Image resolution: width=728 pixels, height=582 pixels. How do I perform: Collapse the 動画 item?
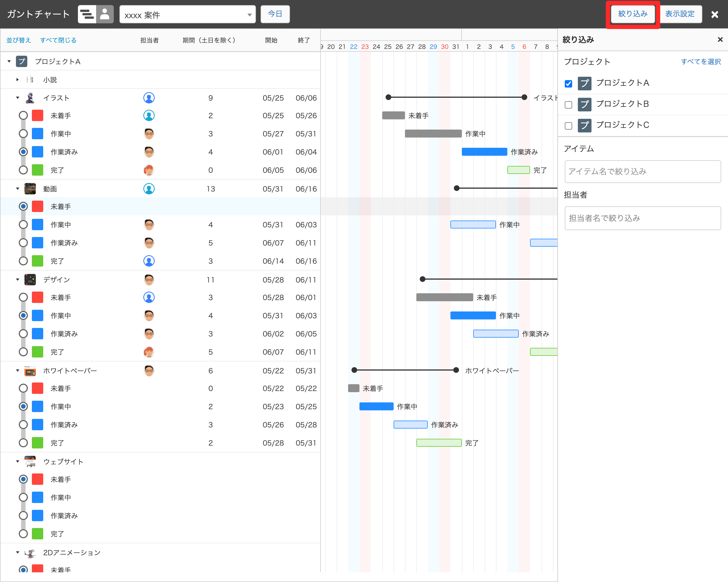coord(17,189)
